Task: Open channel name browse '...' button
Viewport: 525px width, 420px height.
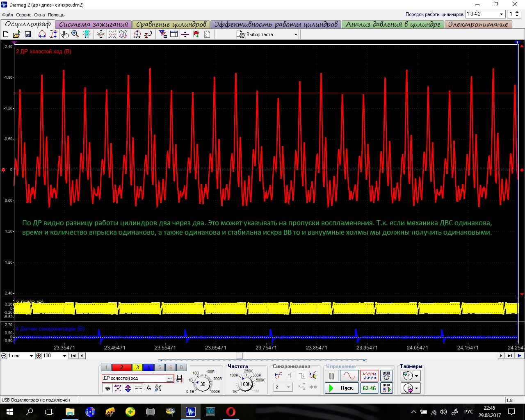Action: pyautogui.click(x=170, y=378)
